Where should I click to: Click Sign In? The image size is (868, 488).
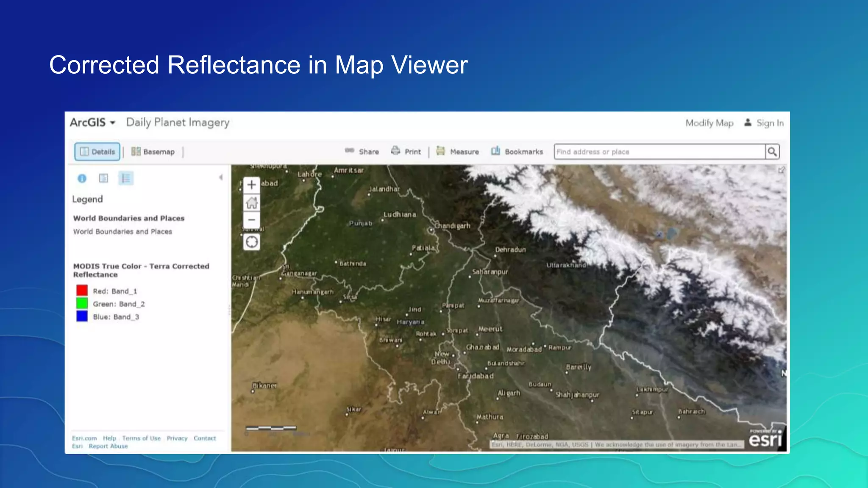click(x=770, y=123)
